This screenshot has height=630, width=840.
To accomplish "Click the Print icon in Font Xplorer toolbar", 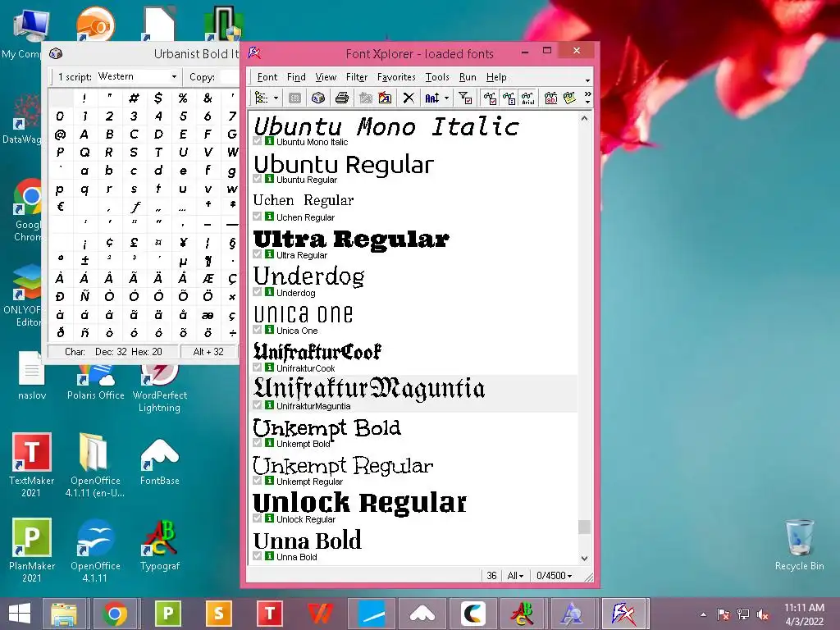I will pyautogui.click(x=342, y=98).
